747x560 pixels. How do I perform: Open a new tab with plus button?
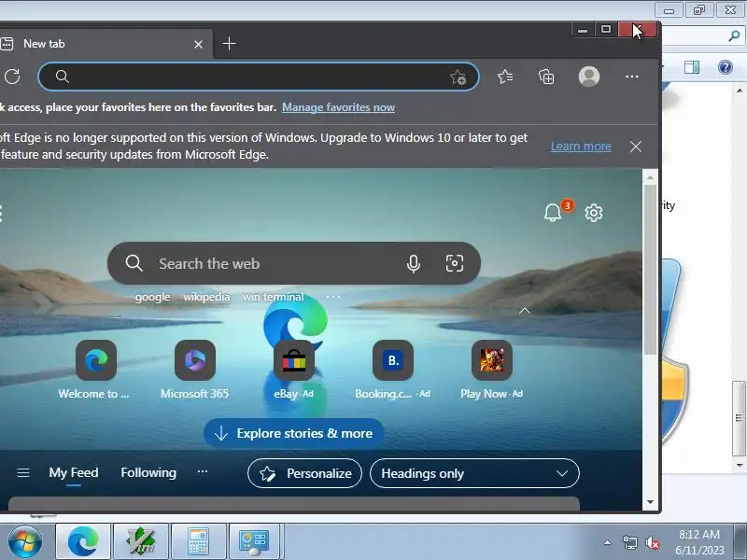(x=229, y=44)
